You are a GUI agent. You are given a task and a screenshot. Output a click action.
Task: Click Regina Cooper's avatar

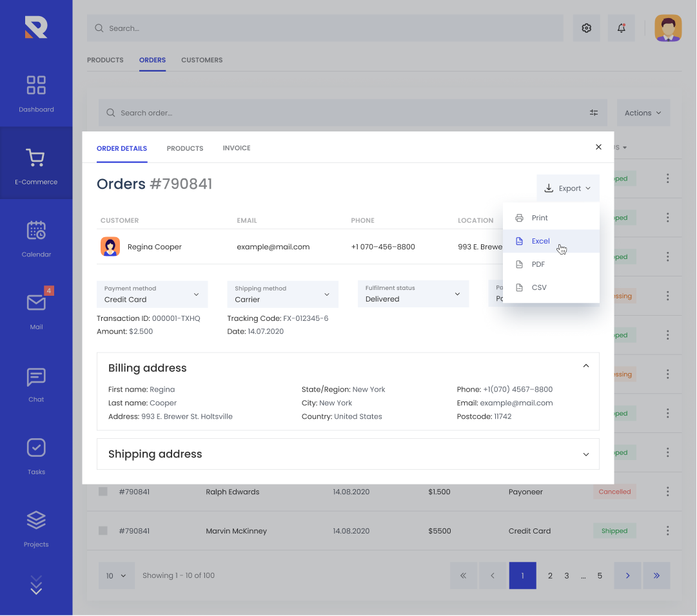tap(110, 247)
